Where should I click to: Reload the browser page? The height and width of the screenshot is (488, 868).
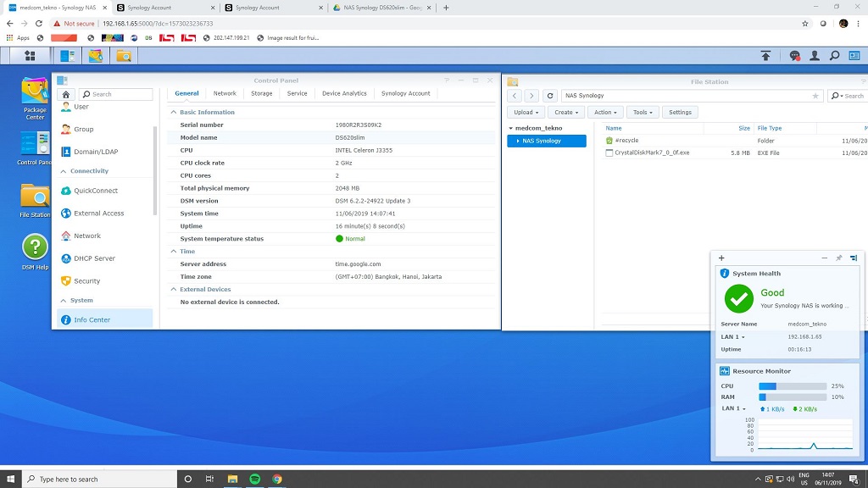click(39, 23)
